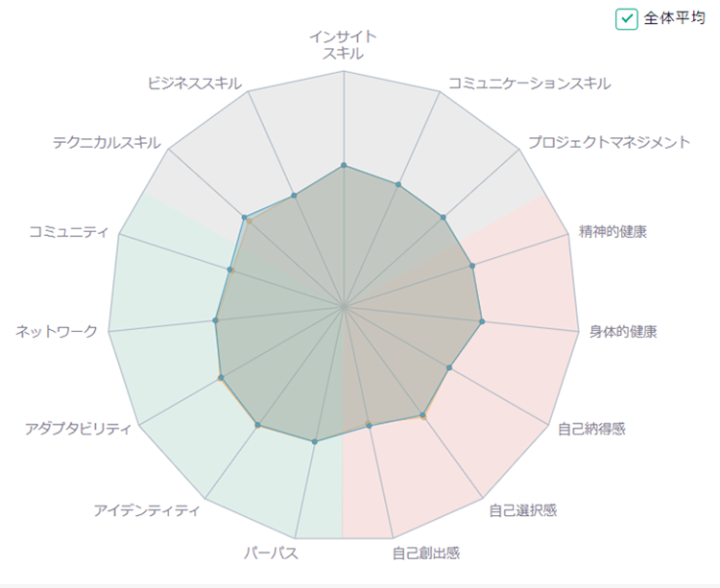The height and width of the screenshot is (588, 720).
Task: Click the パーパス data point
Action: point(315,442)
